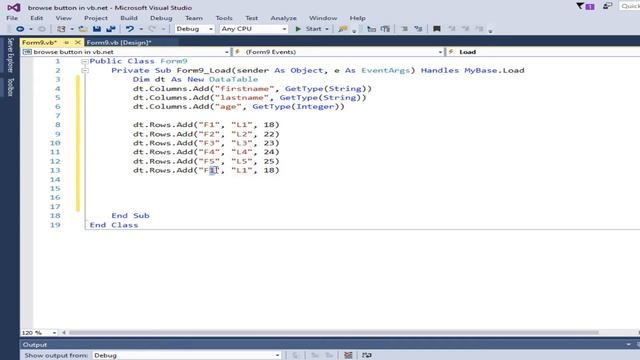Click the Start debugging button label
The width and height of the screenshot is (640, 360).
pyautogui.click(x=313, y=29)
